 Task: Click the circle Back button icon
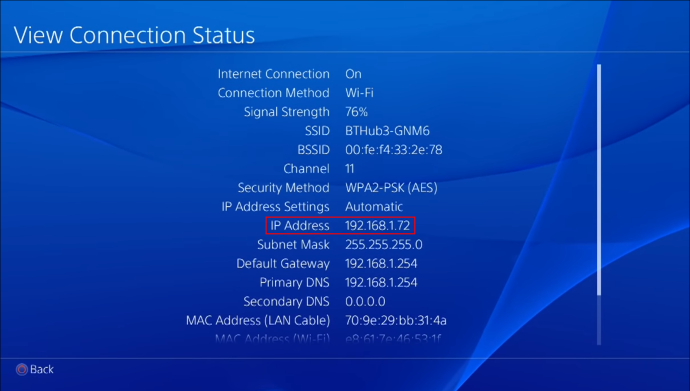point(22,369)
